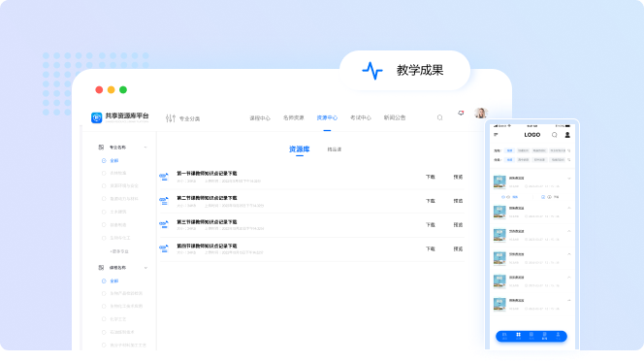
Task: Expand fourth item chevron in mobile list
Action: tap(569, 254)
